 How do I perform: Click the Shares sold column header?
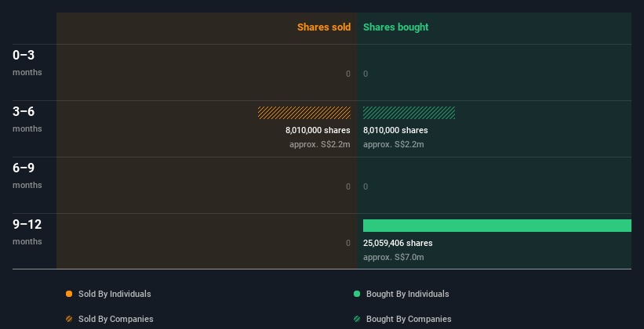pyautogui.click(x=324, y=27)
